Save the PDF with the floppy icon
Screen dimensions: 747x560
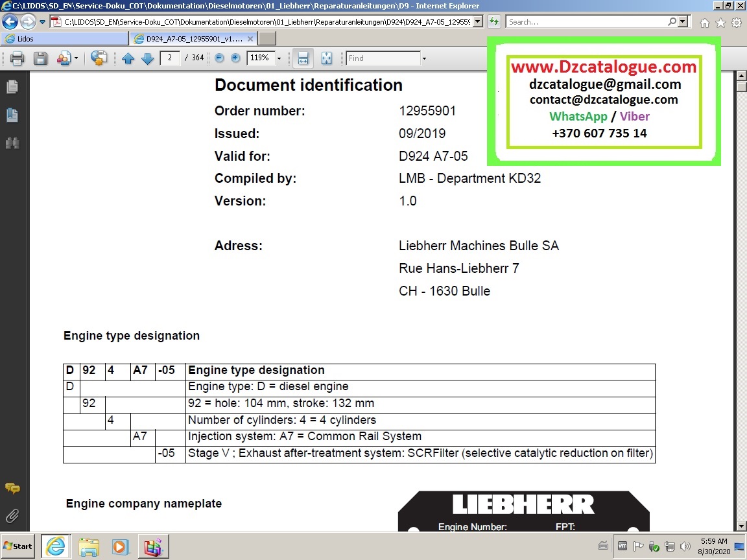pos(40,58)
